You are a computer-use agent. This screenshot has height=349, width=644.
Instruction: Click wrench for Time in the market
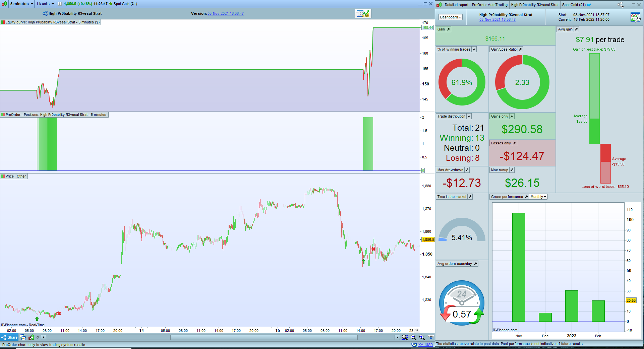coord(470,197)
